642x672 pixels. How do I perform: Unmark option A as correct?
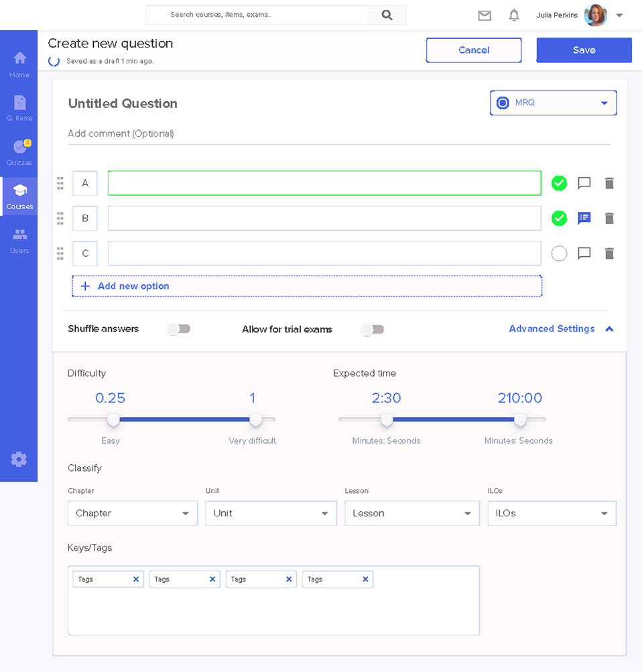point(559,184)
